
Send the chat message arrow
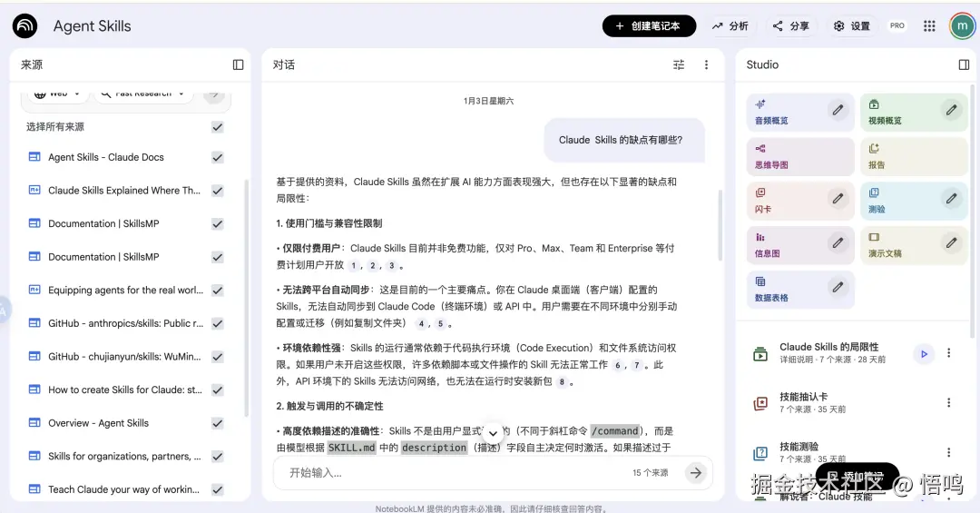coord(696,473)
